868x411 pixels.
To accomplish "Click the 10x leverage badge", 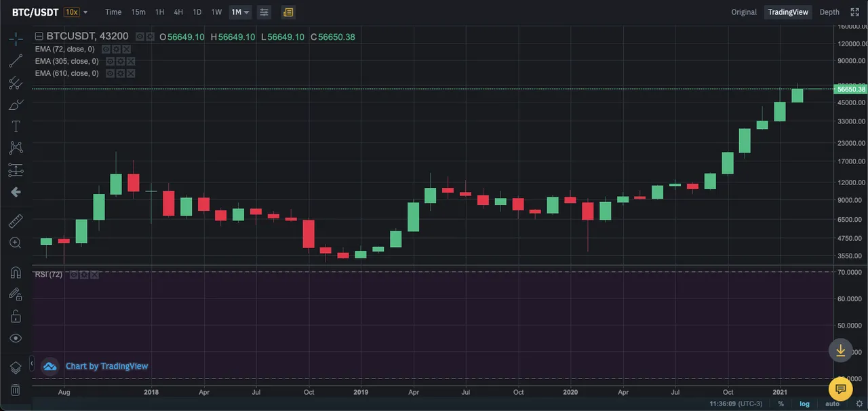I will (72, 12).
